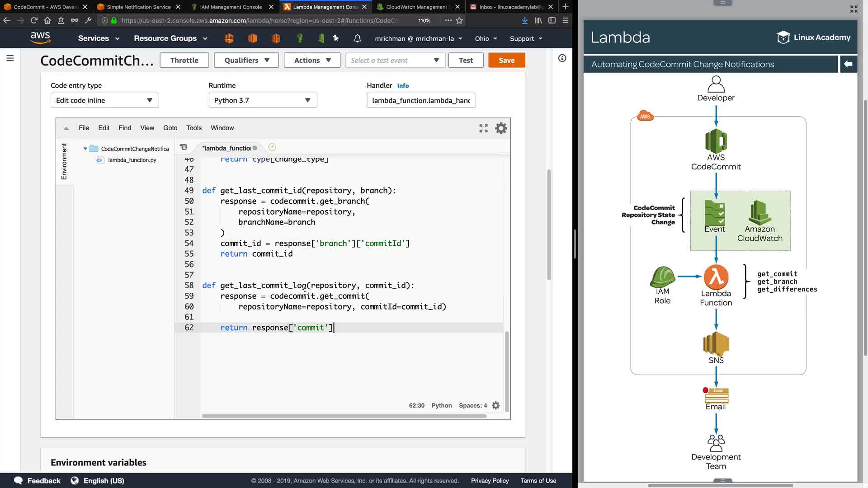The width and height of the screenshot is (868, 488).
Task: Click the back arrow in Lambda slide
Action: (x=848, y=64)
